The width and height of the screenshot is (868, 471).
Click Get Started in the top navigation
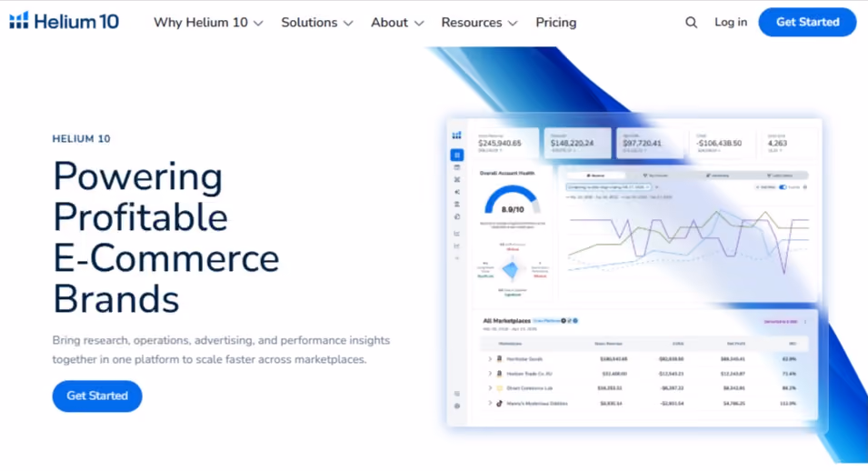click(807, 22)
